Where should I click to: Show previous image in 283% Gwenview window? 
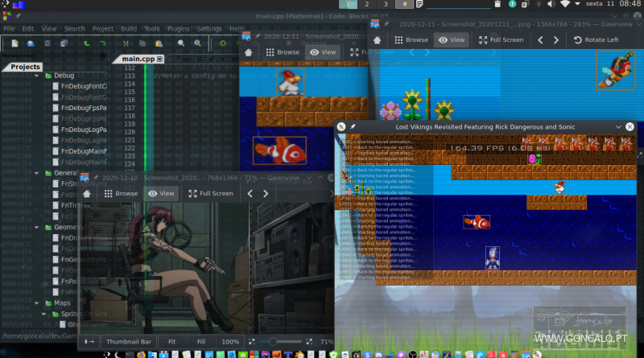(540, 40)
